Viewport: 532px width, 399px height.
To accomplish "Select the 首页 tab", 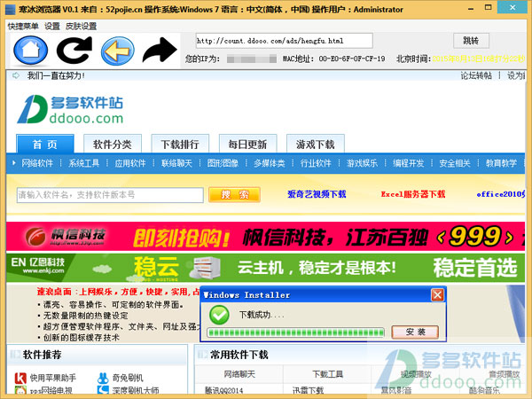I will pyautogui.click(x=45, y=145).
